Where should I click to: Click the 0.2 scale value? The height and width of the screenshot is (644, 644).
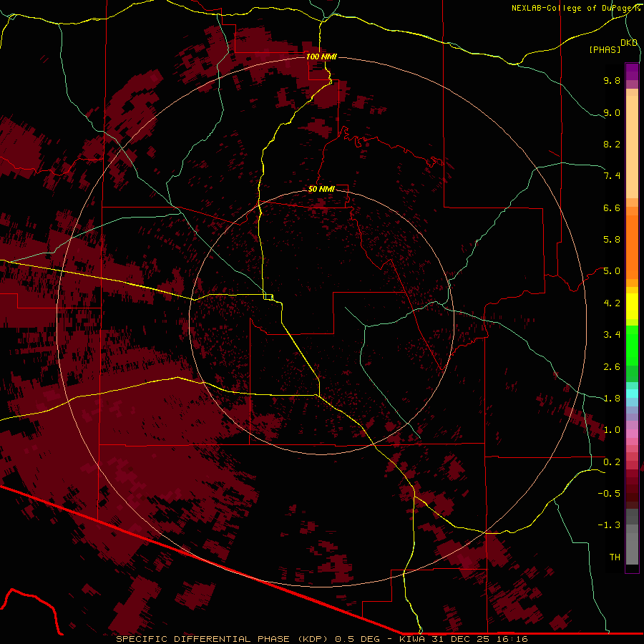coord(612,462)
